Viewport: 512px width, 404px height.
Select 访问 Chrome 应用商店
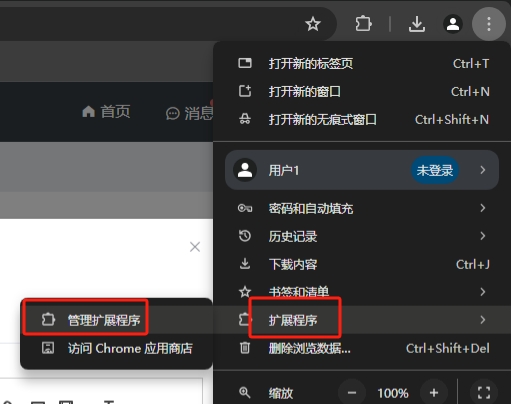(117, 348)
